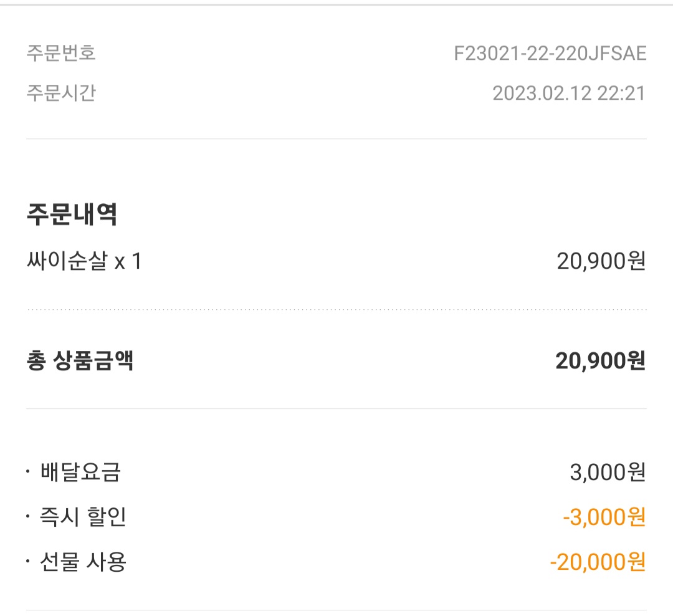This screenshot has width=673, height=616.
Task: Click the divider line below 주문시간
Action: point(336,139)
